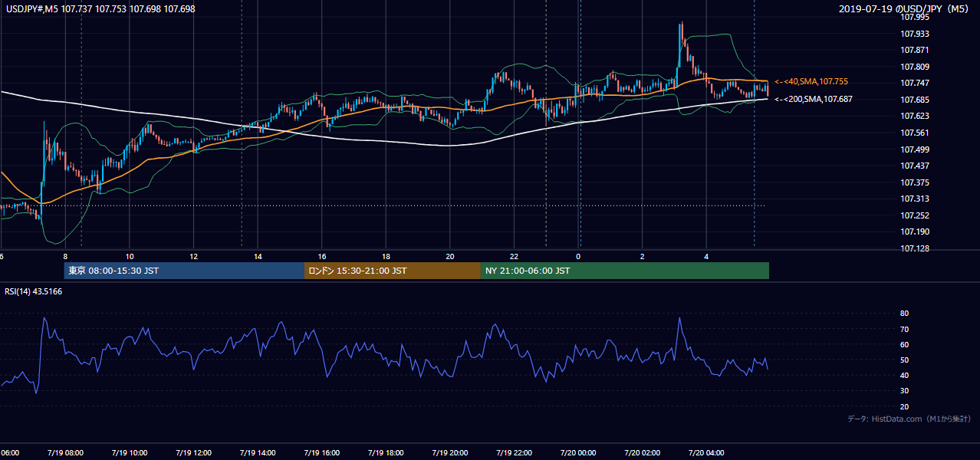Viewport: 980px width, 460px height.
Task: Click the 107.375 price axis label
Action: click(916, 182)
